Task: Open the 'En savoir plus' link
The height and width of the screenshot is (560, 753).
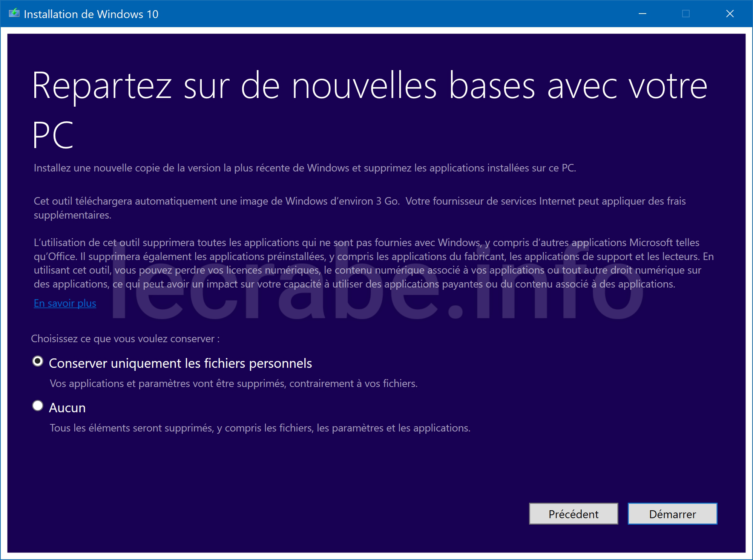Action: pos(65,303)
